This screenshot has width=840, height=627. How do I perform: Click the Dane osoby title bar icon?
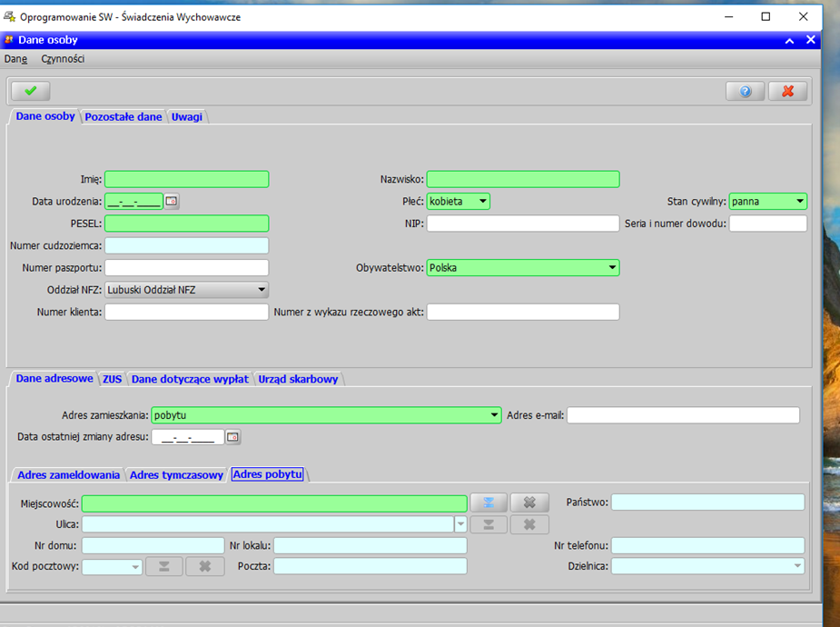tap(8, 40)
